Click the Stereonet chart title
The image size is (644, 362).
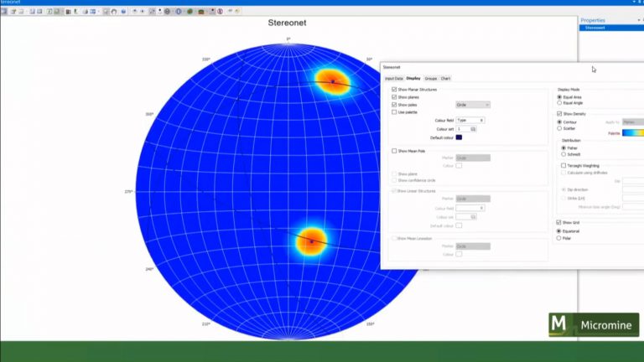point(287,23)
